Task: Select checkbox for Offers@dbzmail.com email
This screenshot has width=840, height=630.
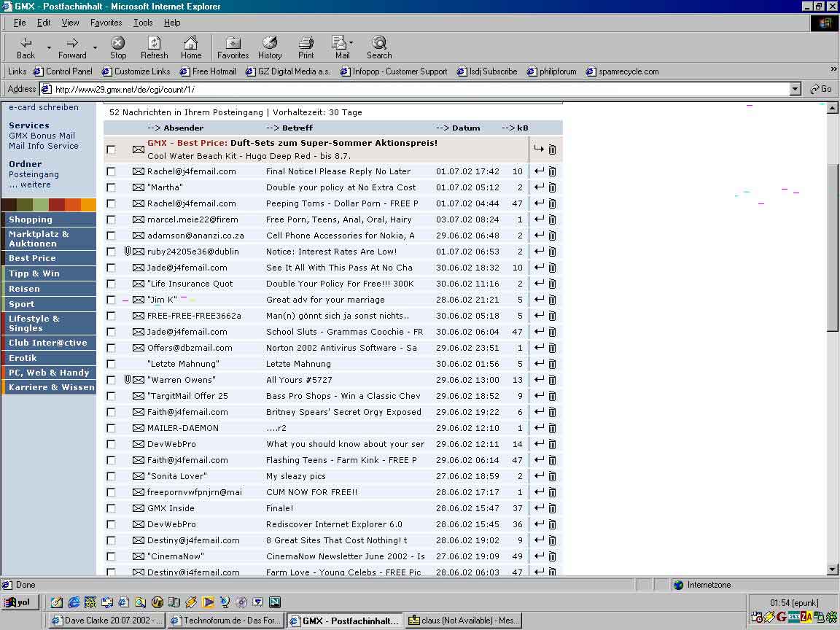Action: click(x=111, y=349)
